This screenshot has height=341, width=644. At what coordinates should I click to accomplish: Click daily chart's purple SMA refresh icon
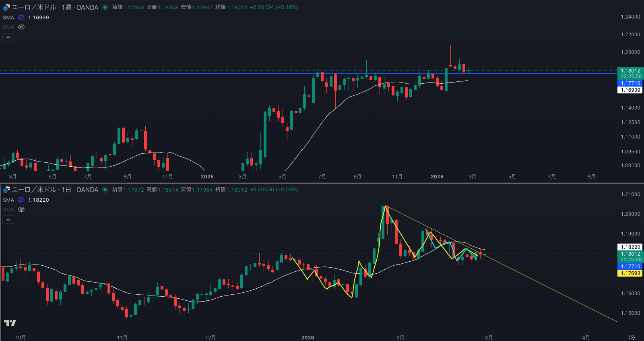[x=21, y=200]
